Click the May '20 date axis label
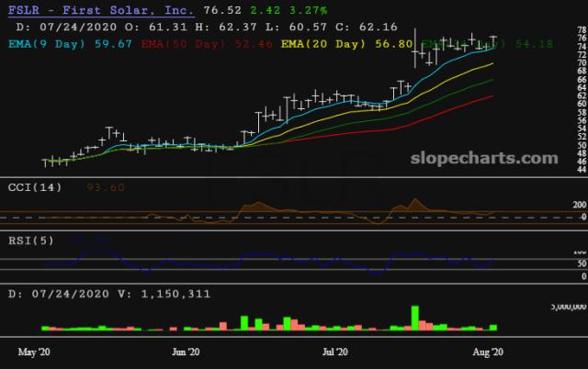This screenshot has width=588, height=369. pos(35,352)
